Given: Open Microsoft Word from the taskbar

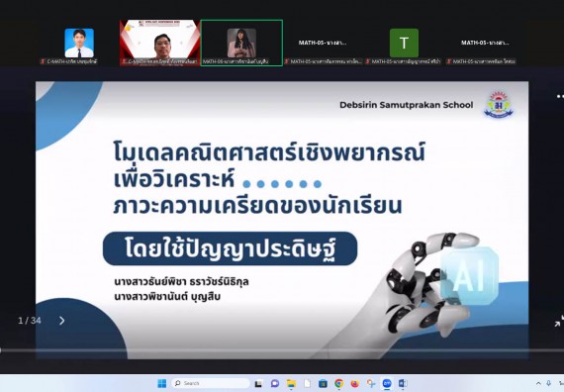Looking at the screenshot, I should [x=403, y=384].
